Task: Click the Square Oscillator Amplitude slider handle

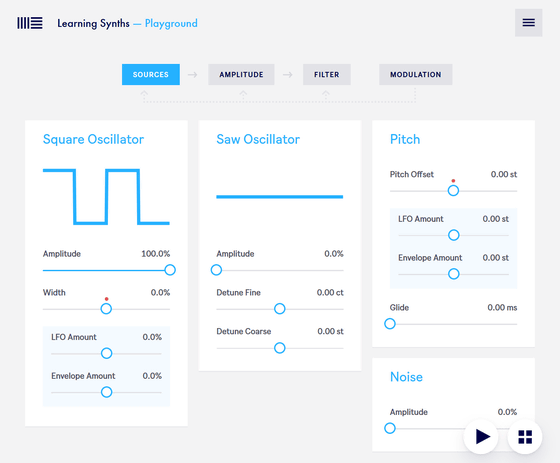Action: [x=170, y=270]
